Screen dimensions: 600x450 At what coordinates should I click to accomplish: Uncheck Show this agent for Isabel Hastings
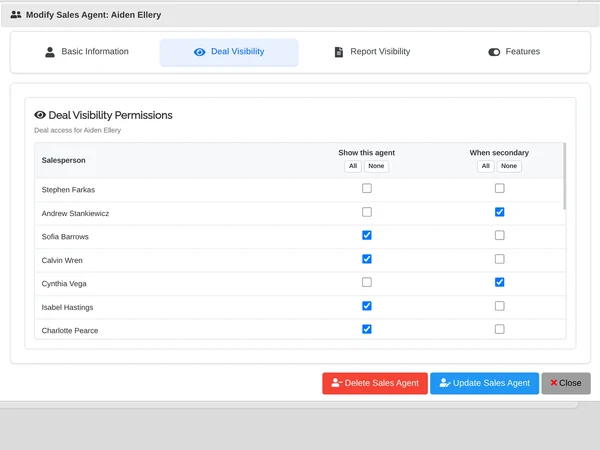(x=367, y=306)
